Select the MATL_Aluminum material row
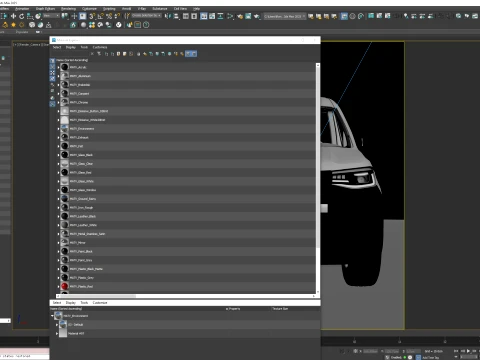Screen dimensions: 480x360 point(186,76)
